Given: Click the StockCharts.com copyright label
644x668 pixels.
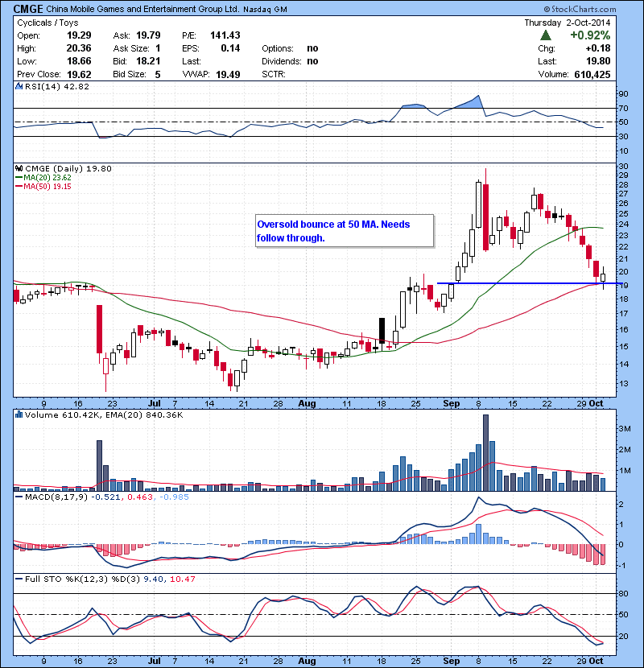Looking at the screenshot, I should 580,9.
